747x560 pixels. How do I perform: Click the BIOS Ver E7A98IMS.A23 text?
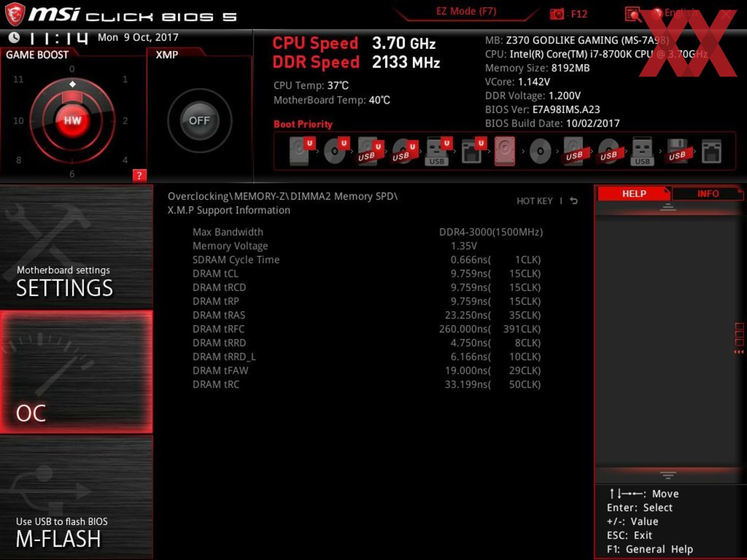click(542, 110)
